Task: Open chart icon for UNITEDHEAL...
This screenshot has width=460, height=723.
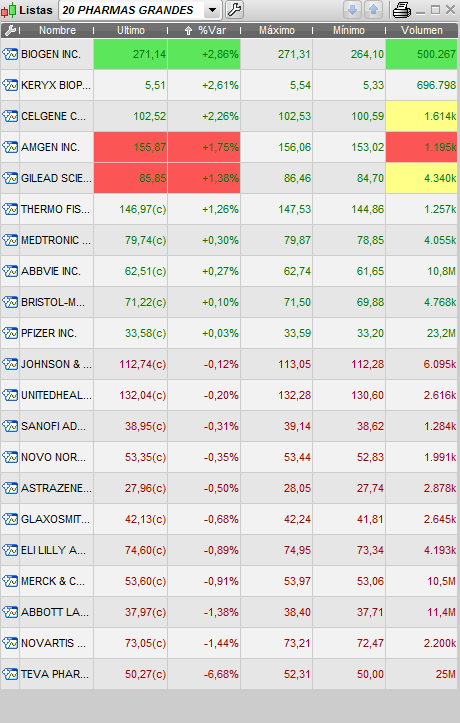Action: (10, 395)
